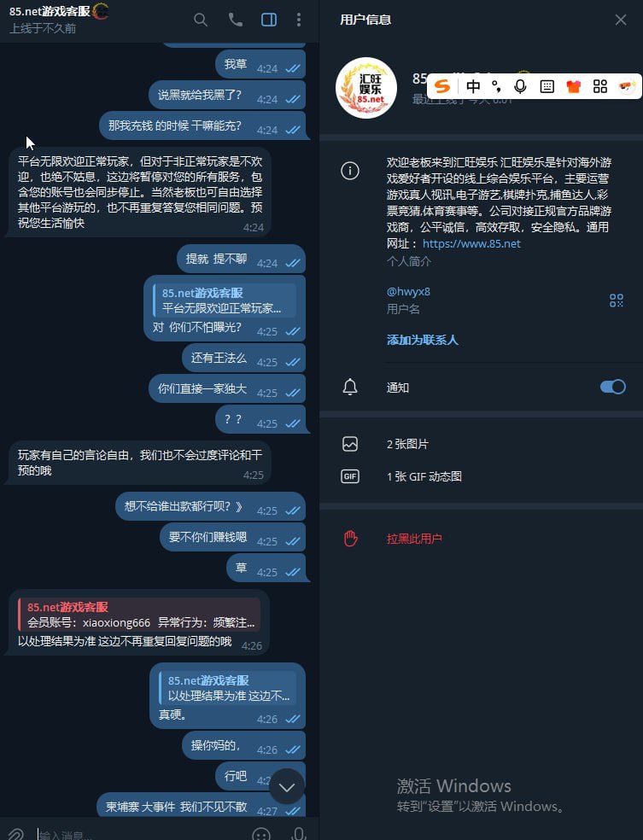Image resolution: width=643 pixels, height=840 pixels.
Task: Attach a file with paperclip icon
Action: (x=15, y=834)
